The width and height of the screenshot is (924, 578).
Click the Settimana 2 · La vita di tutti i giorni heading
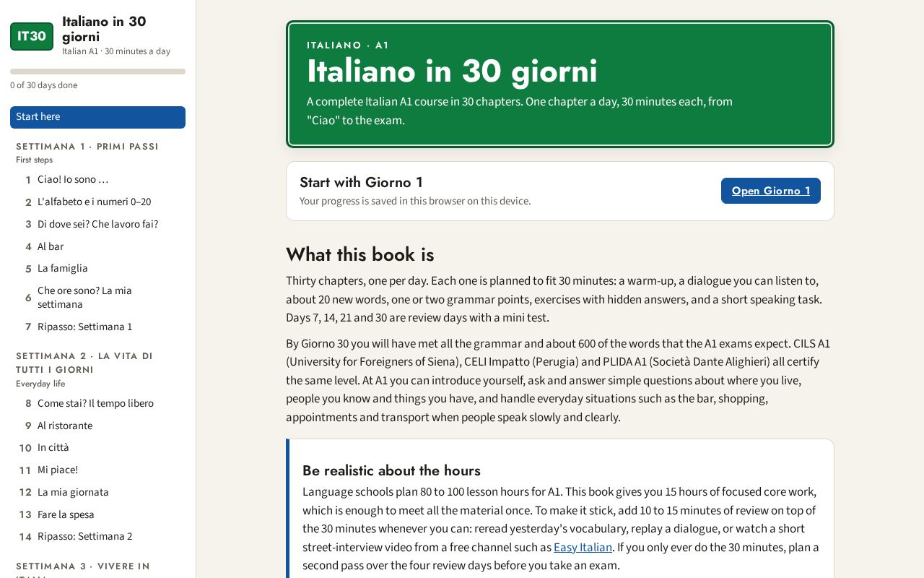[x=84, y=363]
